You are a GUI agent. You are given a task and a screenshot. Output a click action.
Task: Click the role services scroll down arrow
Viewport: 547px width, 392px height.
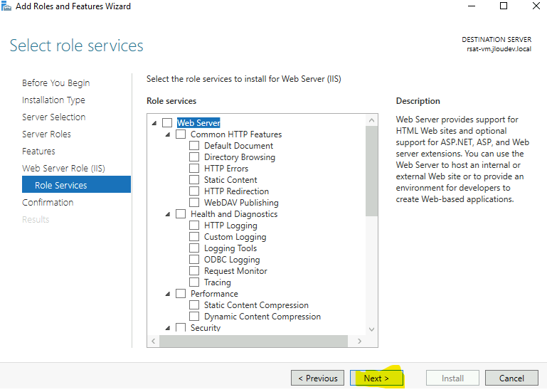pyautogui.click(x=371, y=329)
